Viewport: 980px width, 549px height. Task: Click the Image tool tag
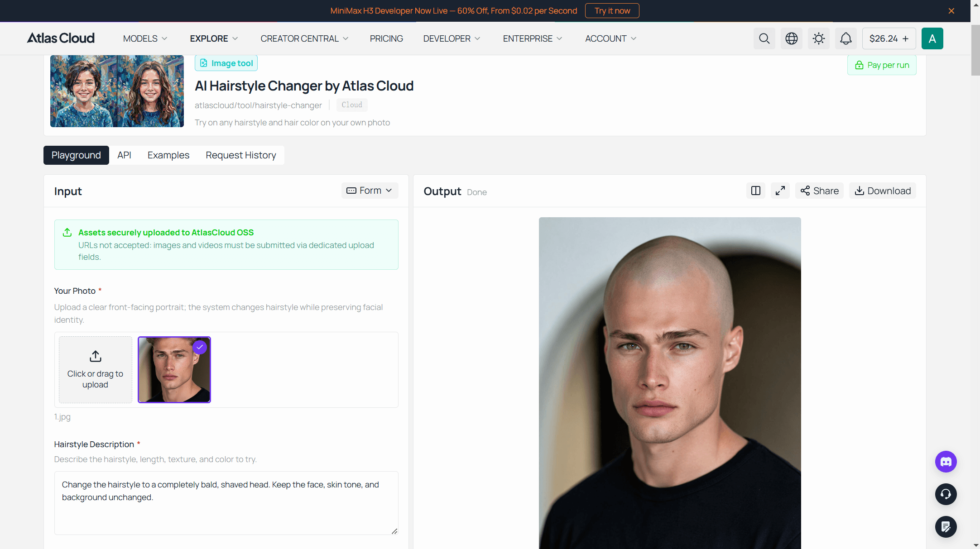point(226,63)
